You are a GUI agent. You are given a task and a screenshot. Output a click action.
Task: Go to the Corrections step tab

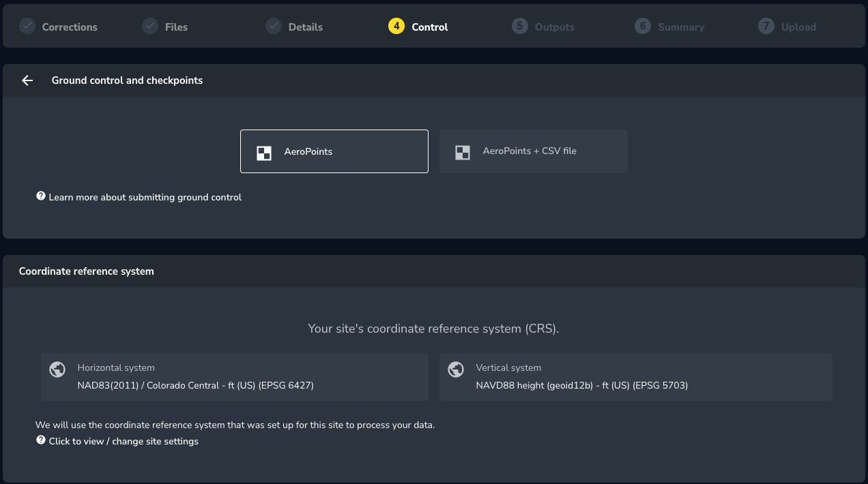(x=70, y=27)
